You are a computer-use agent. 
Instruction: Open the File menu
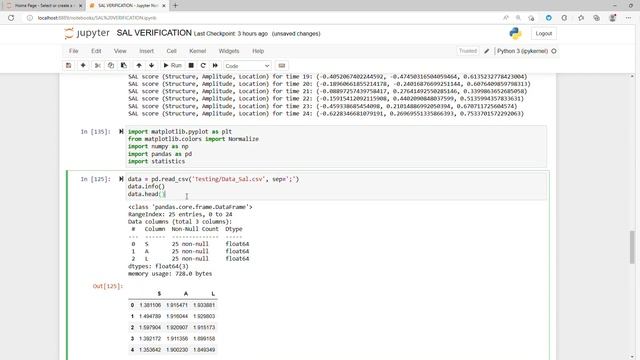click(73, 51)
